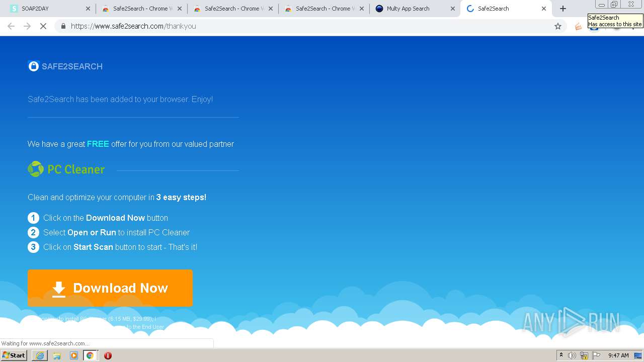The height and width of the screenshot is (362, 644).
Task: Click the Chrome taskbar icon
Action: (x=90, y=355)
